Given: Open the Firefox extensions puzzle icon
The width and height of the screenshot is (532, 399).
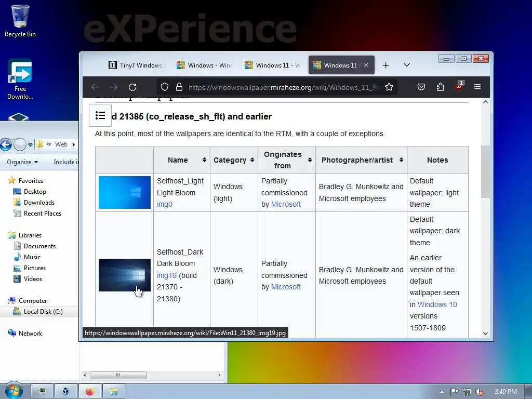Looking at the screenshot, I should pos(440,87).
